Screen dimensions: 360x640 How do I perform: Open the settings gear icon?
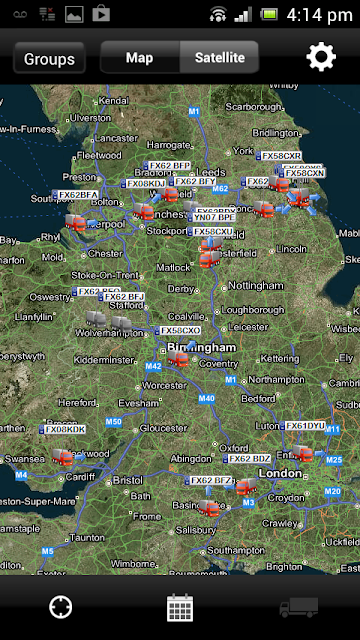tap(321, 57)
